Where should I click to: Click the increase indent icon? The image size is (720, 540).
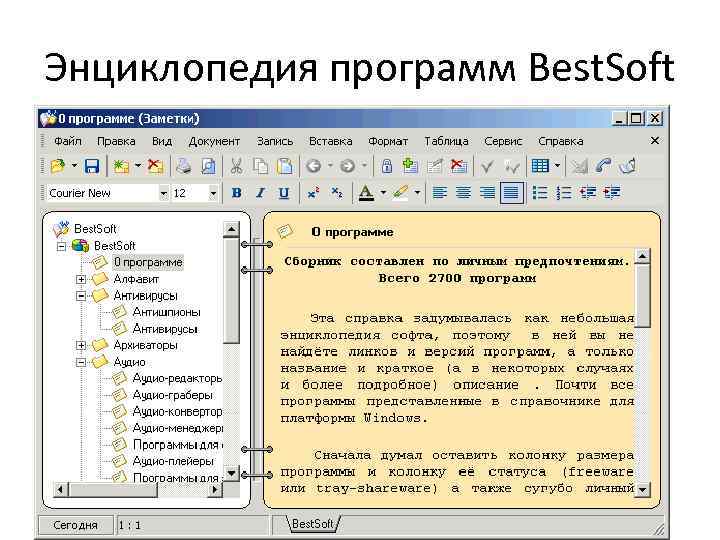click(612, 193)
